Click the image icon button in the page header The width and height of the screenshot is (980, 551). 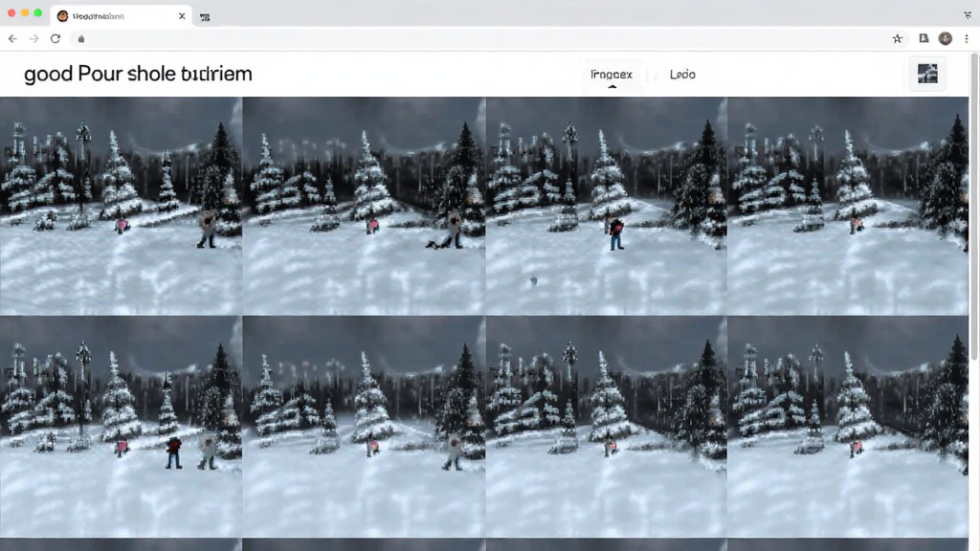tap(927, 74)
